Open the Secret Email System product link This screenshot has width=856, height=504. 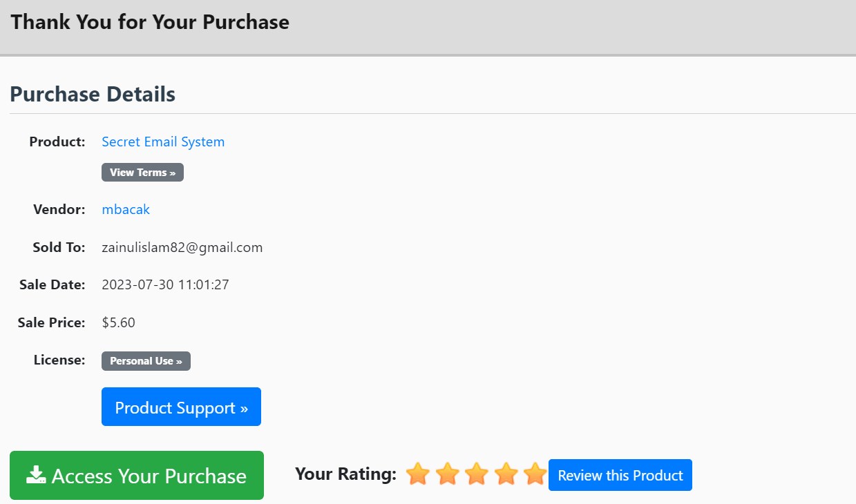coord(163,142)
